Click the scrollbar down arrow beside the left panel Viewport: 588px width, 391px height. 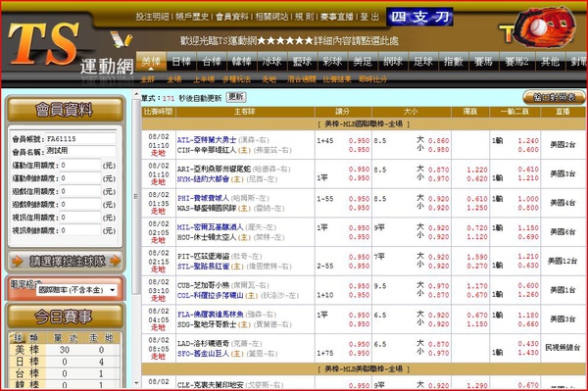(136, 383)
